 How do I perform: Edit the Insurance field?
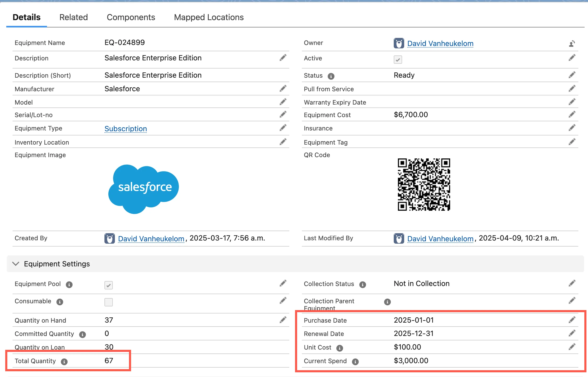point(572,128)
